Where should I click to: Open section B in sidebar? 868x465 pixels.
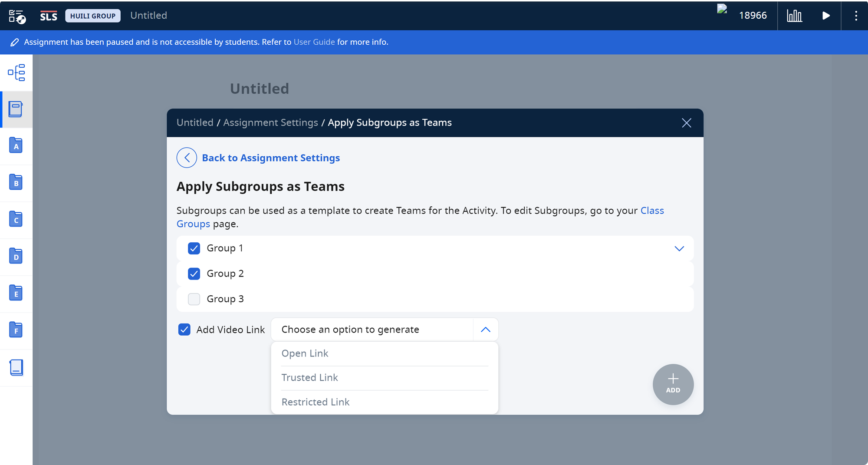(x=16, y=182)
